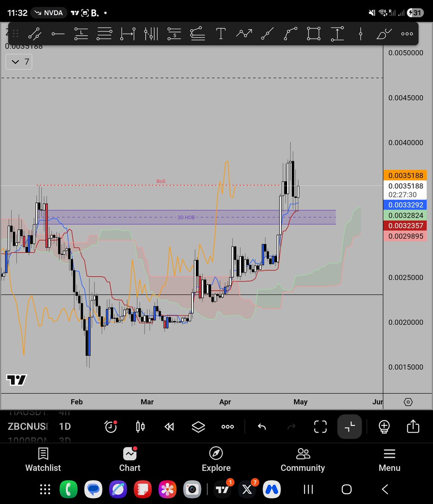Open the lightbulb publish idea icon
Image resolution: width=433 pixels, height=504 pixels.
coord(384,427)
